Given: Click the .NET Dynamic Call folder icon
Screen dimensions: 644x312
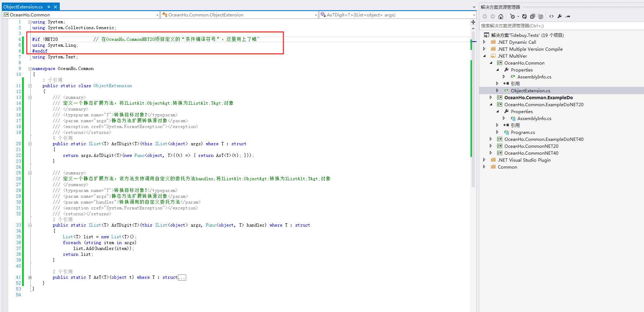Looking at the screenshot, I should [493, 42].
